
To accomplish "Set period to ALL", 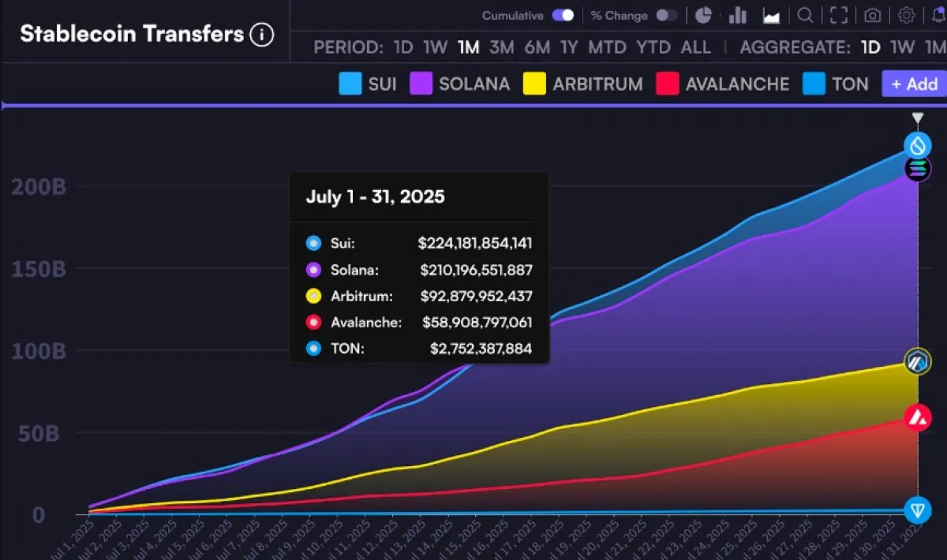I will tap(695, 47).
